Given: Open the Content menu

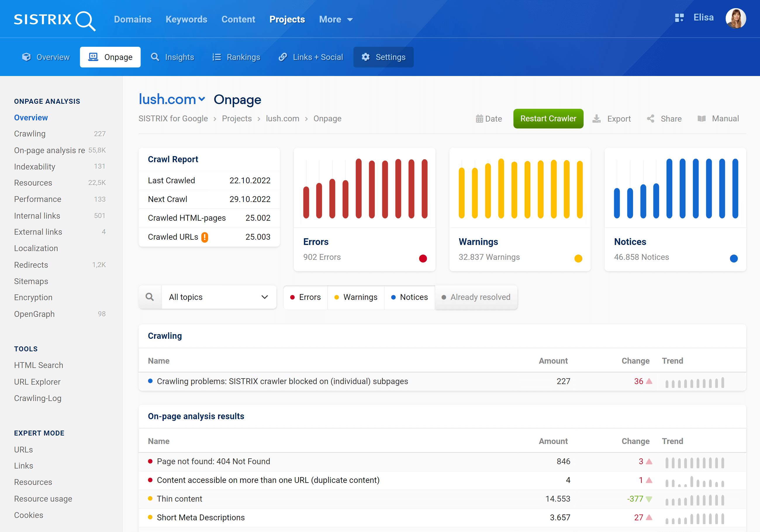Looking at the screenshot, I should coord(238,20).
